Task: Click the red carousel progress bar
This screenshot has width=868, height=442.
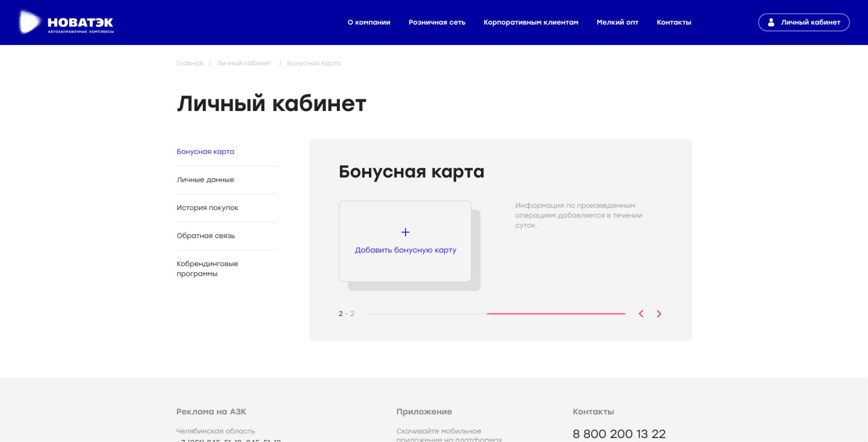Action: pyautogui.click(x=555, y=313)
